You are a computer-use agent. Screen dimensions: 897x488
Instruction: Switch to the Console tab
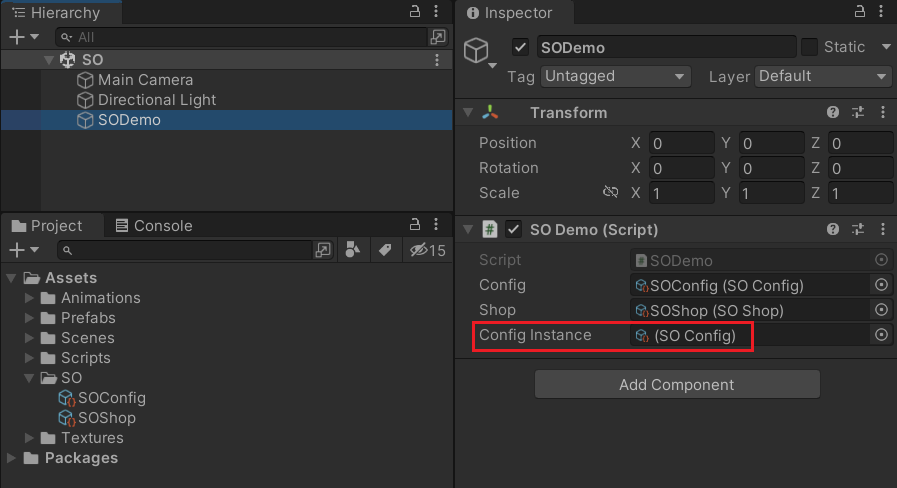coord(154,225)
